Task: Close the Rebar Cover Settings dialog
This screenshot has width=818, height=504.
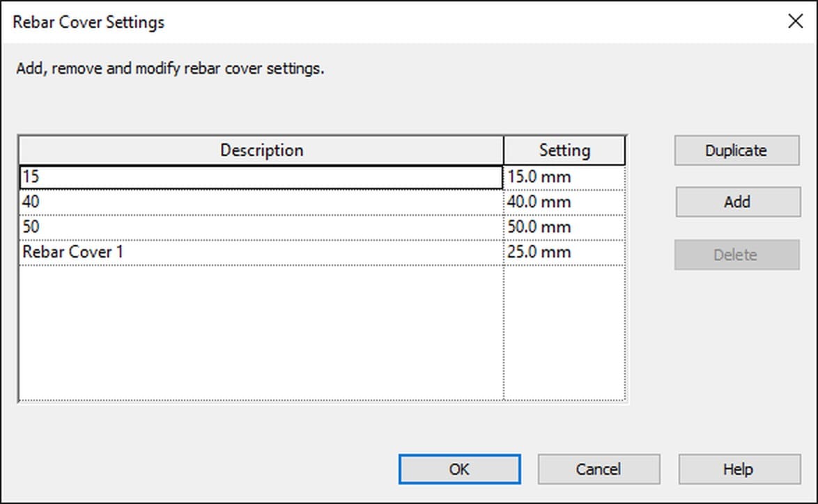Action: tap(795, 22)
